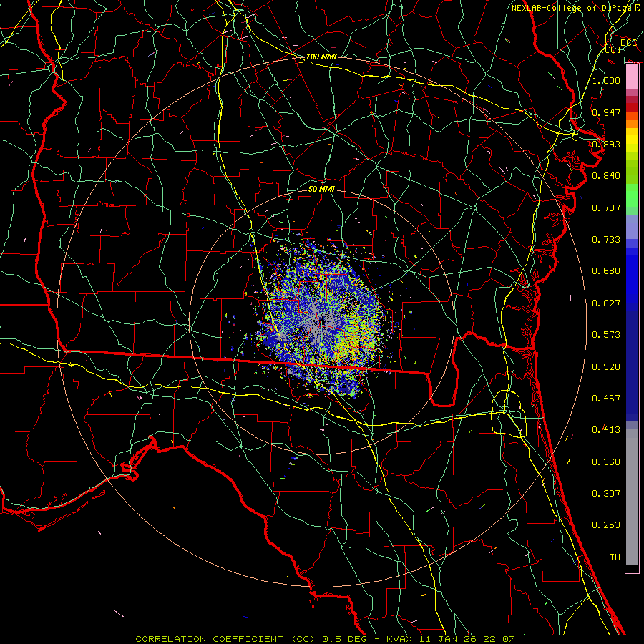Select the 0.307 legend value

(606, 494)
